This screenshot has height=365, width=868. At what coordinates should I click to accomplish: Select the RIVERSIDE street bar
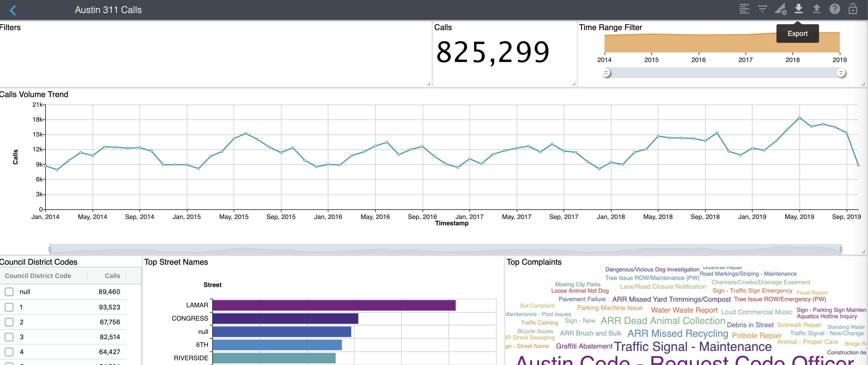[x=274, y=358]
